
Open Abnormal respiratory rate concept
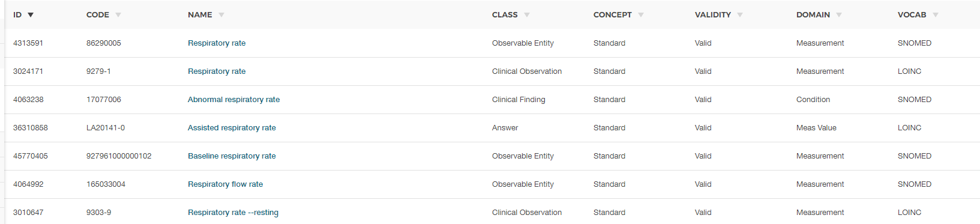(x=233, y=100)
